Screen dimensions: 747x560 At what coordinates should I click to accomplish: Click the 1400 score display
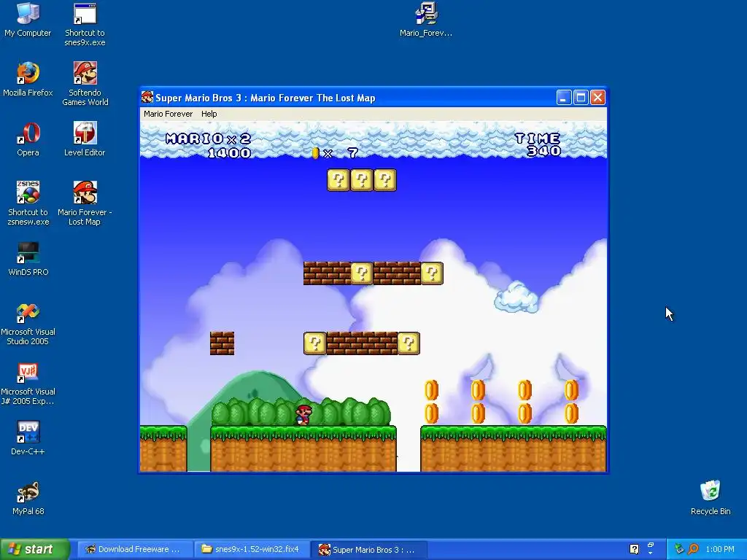(x=230, y=153)
